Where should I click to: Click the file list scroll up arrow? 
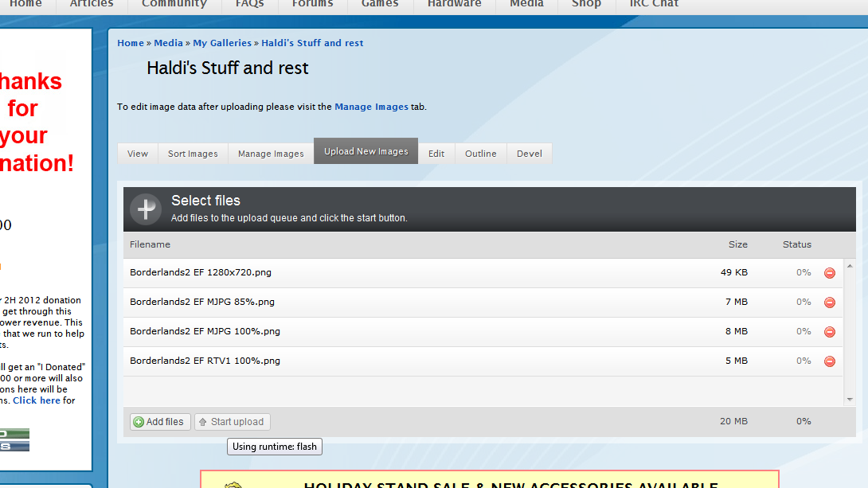(x=850, y=266)
